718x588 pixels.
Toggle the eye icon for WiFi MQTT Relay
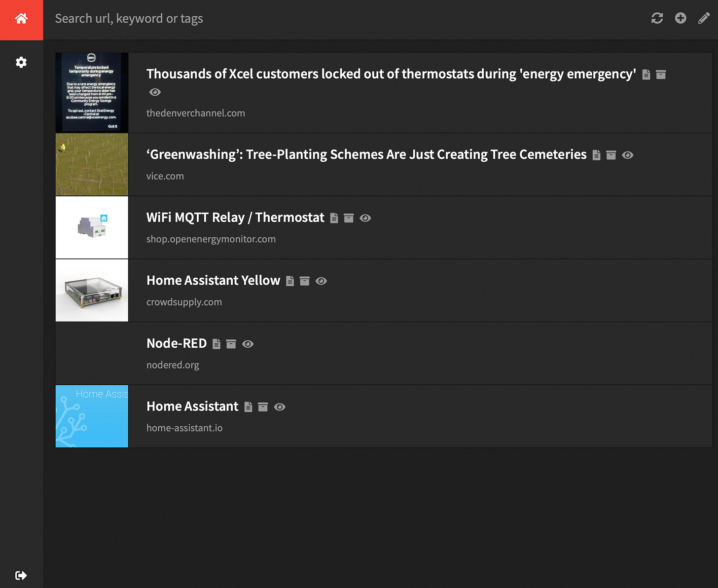[x=365, y=218]
